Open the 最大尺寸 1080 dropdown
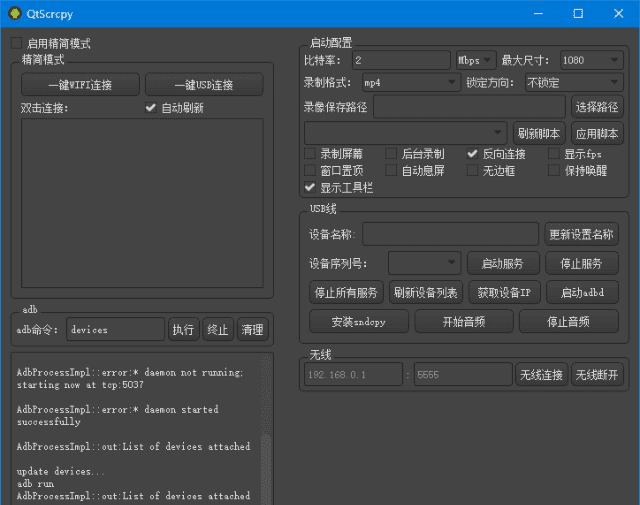 [592, 60]
